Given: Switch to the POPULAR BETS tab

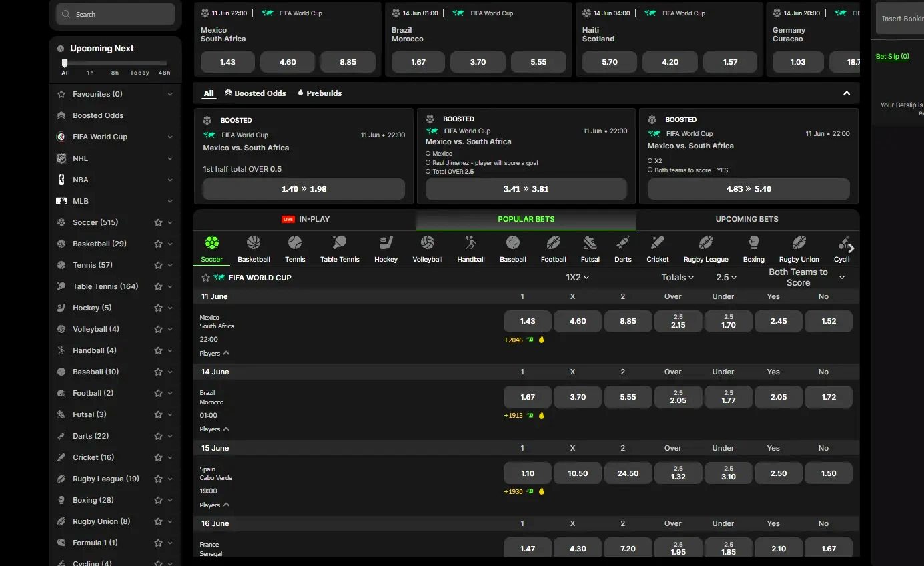Looking at the screenshot, I should (x=526, y=219).
